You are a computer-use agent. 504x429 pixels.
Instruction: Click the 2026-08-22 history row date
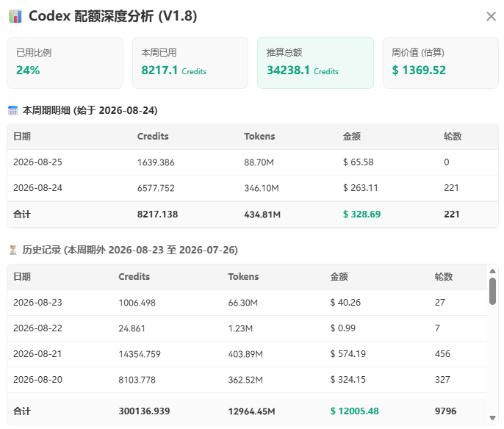point(37,328)
